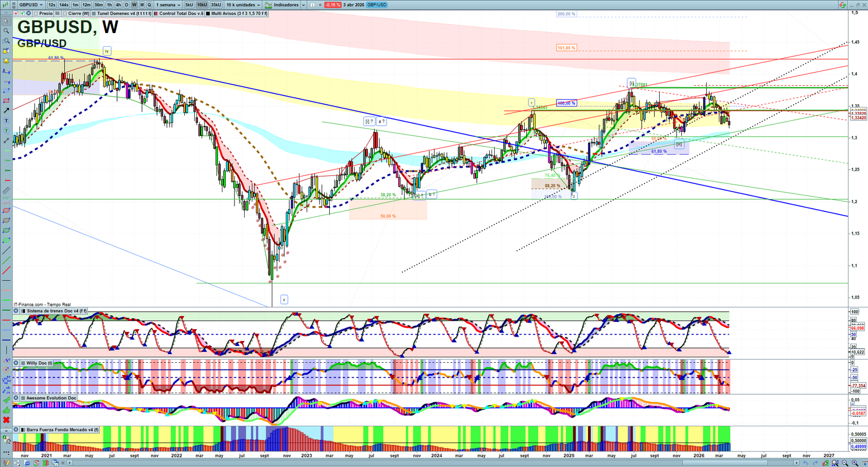Switch to the 12s timeframe
Image resolution: width=868 pixels, height=467 pixels.
52,5
